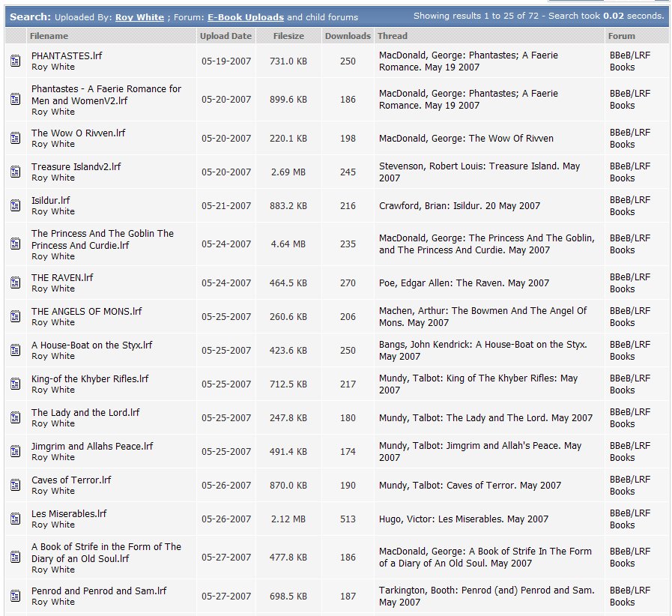Open thread Bangs, John Kendrick: A House-Boat on the Styx
This screenshot has height=616, width=672.
pyautogui.click(x=483, y=350)
